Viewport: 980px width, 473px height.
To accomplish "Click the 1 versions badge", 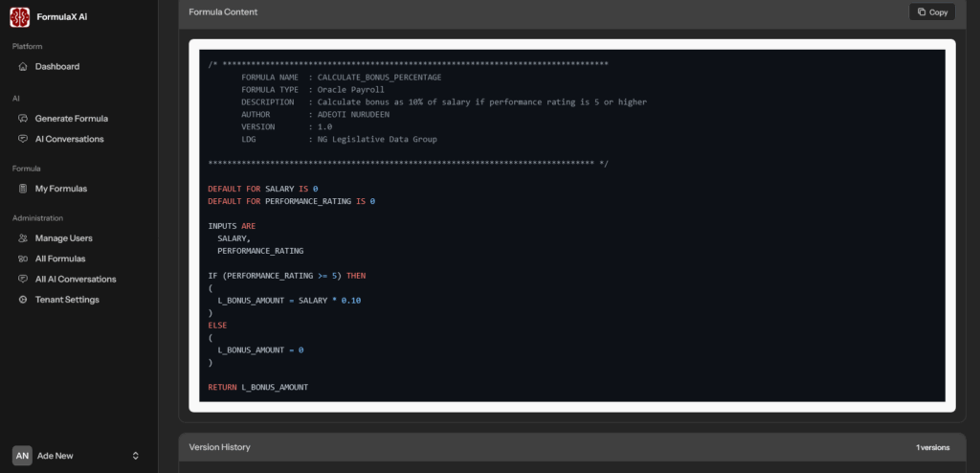I will coord(932,447).
